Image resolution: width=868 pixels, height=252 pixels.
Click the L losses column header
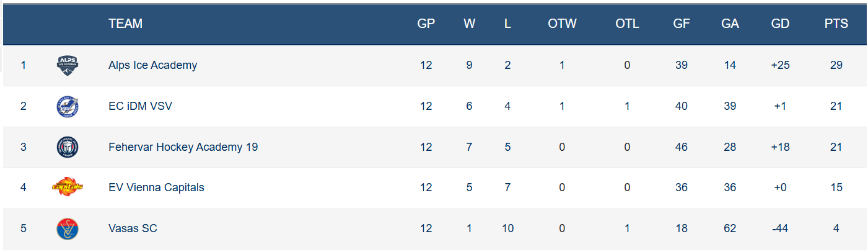(x=507, y=24)
